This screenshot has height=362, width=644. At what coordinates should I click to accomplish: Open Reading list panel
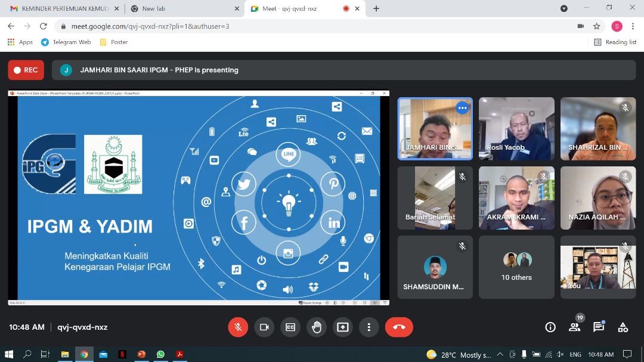(x=615, y=42)
